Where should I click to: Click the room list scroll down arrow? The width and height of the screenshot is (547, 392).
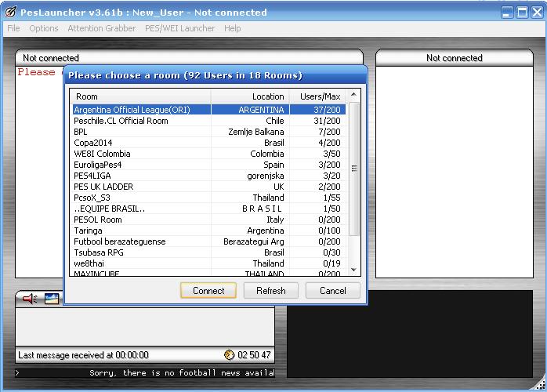click(353, 270)
